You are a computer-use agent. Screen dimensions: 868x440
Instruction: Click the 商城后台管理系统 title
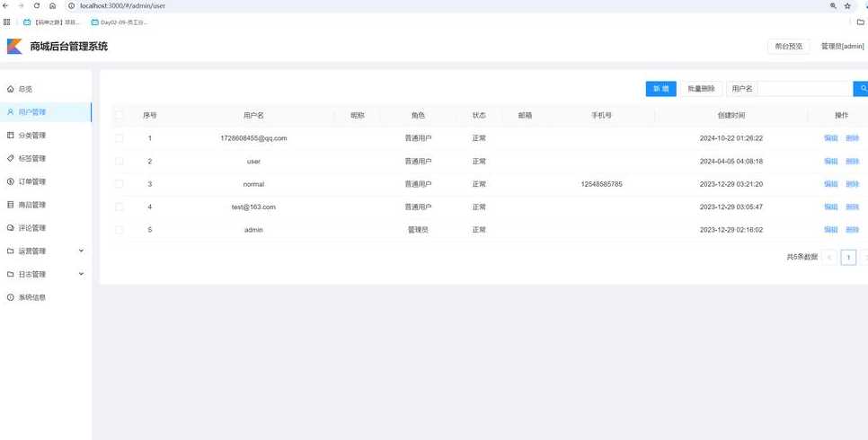click(68, 47)
